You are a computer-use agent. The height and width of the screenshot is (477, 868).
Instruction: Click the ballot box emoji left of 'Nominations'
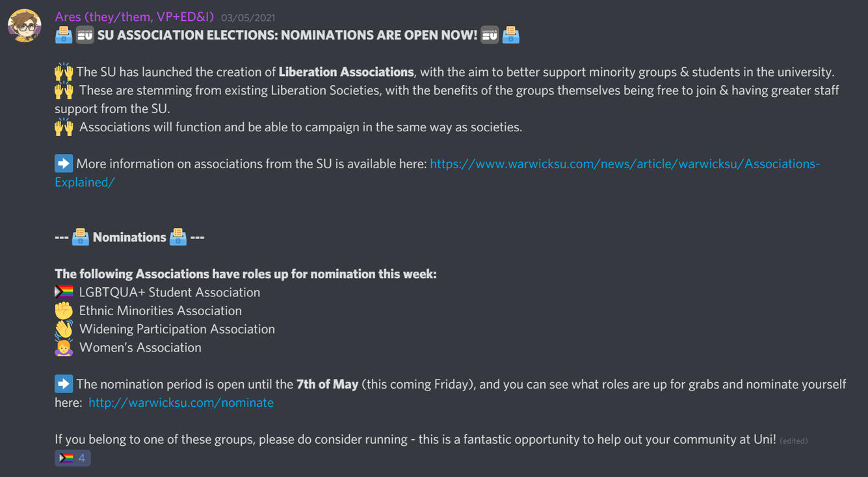81,237
